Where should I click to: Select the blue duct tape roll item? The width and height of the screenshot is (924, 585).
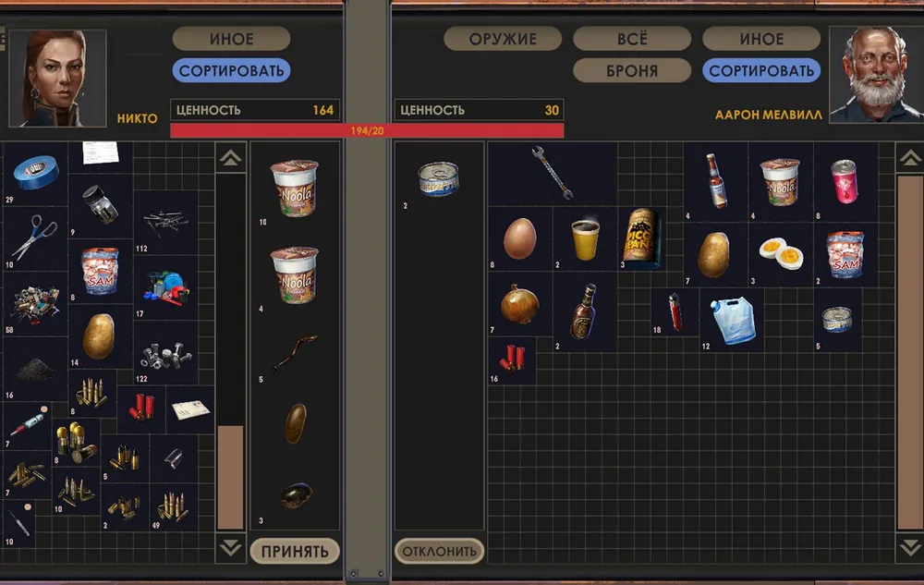click(35, 173)
